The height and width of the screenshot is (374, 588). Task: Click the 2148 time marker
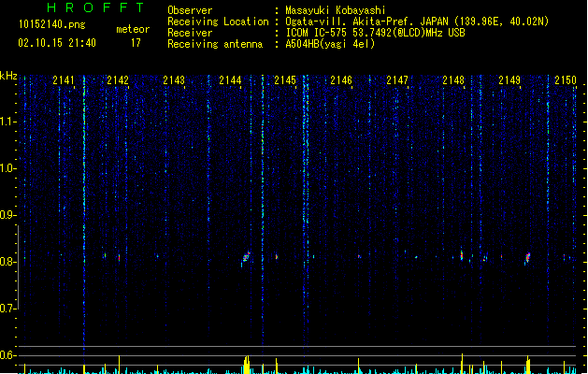pos(453,80)
